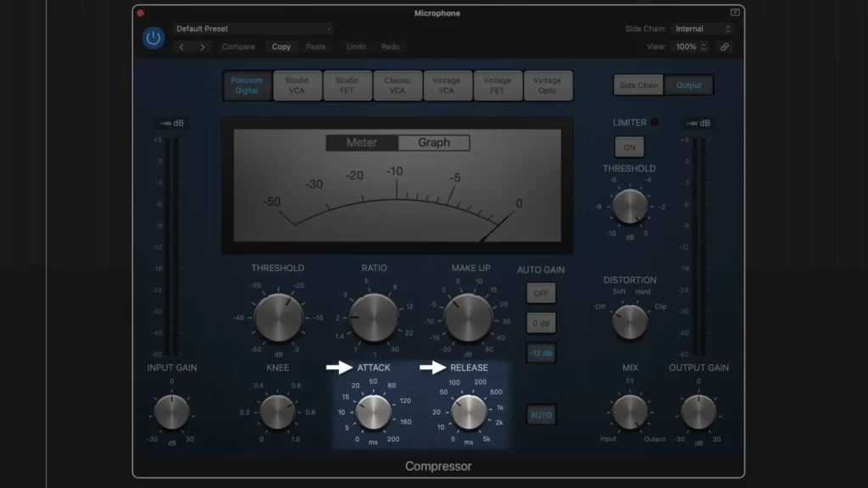Show the Meter display
This screenshot has height=488, width=868.
pos(362,142)
